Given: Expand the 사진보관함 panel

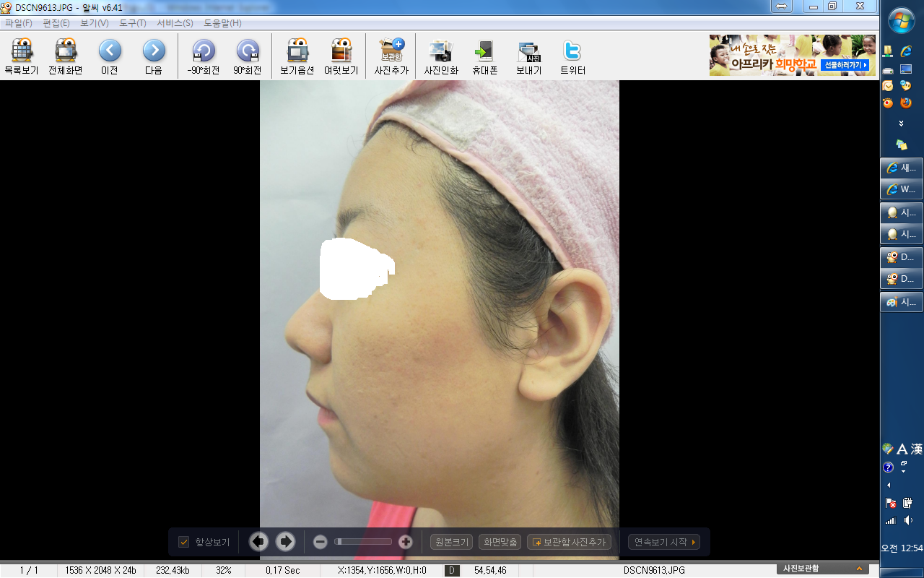Looking at the screenshot, I should coord(858,569).
